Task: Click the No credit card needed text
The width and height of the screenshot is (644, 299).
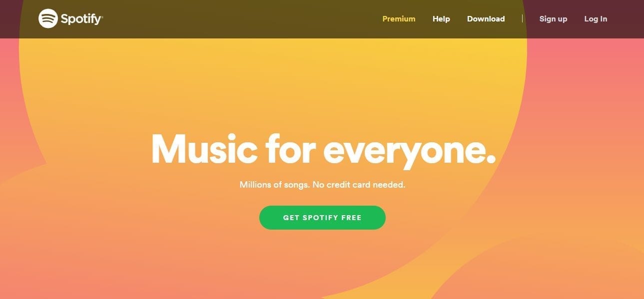Action: (359, 185)
